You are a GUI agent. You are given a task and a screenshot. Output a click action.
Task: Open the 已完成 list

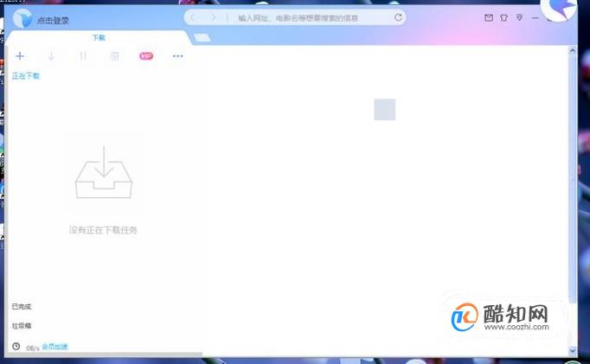pos(22,306)
